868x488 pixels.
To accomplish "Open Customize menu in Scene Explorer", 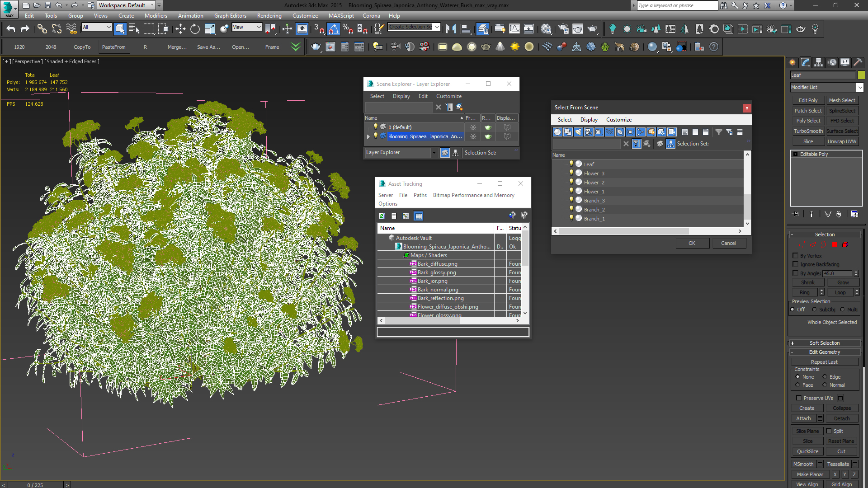I will 448,96.
